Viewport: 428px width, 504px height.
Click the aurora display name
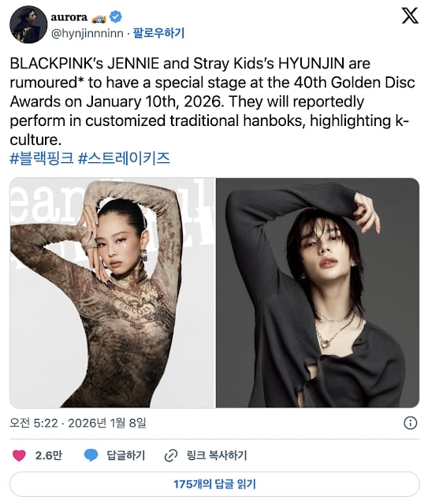coord(69,17)
